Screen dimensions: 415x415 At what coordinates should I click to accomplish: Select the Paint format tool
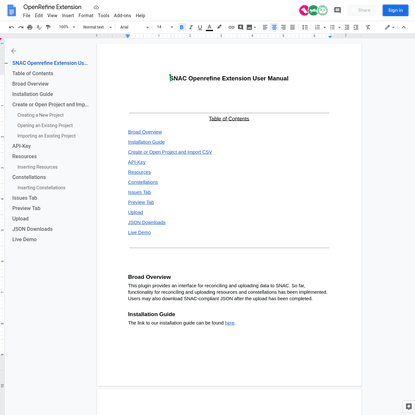coord(48,27)
